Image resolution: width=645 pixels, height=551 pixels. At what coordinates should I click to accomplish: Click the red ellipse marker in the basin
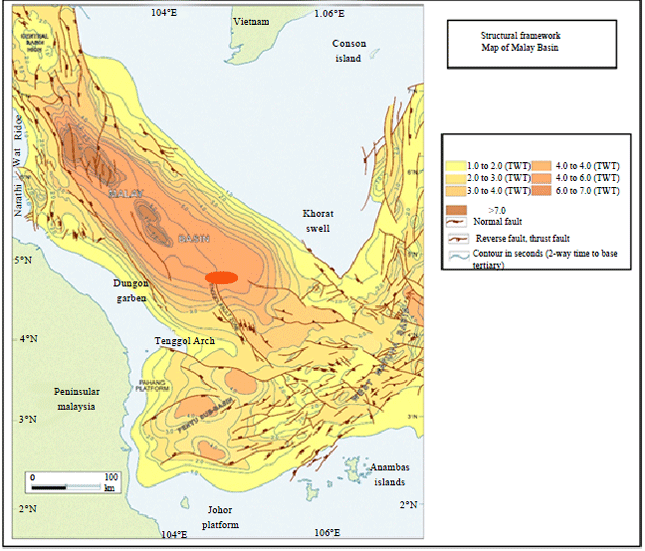click(x=222, y=277)
